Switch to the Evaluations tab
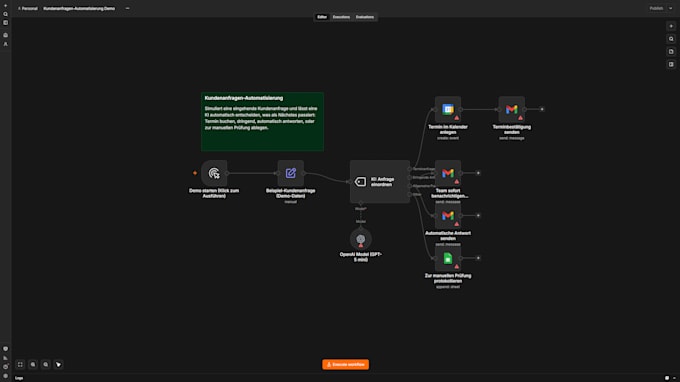 coord(365,17)
